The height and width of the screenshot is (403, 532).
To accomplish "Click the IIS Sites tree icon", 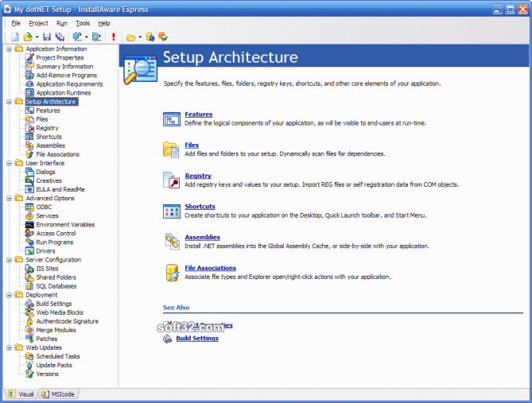I will (30, 269).
